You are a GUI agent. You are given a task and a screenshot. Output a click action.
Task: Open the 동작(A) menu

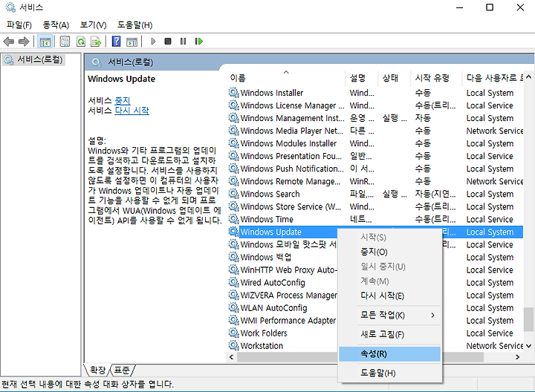pos(56,25)
